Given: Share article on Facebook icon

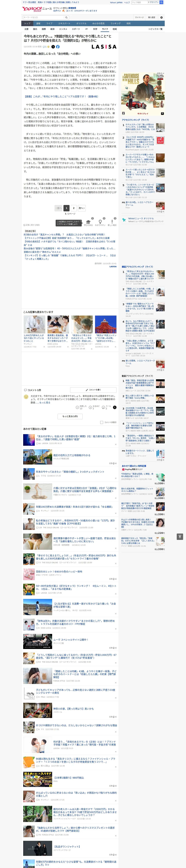Looking at the screenshot, I should (58, 47).
